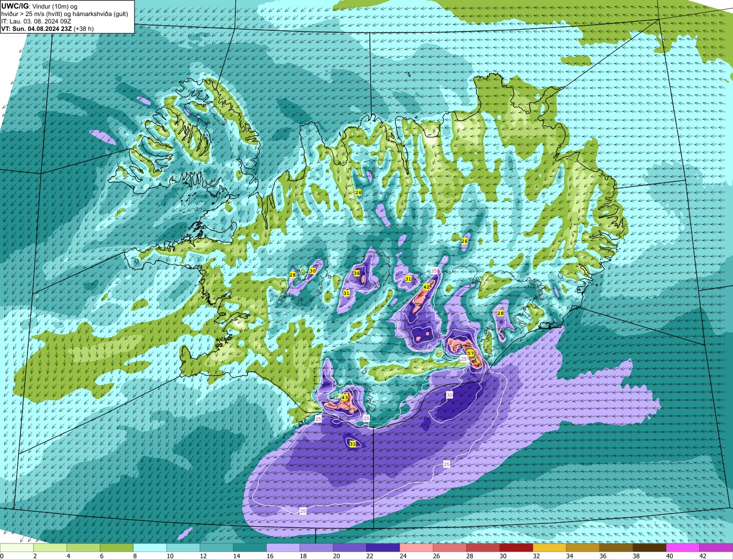Select the 20–22 m/s purple swatch
This screenshot has height=560, width=733.
[x=349, y=548]
